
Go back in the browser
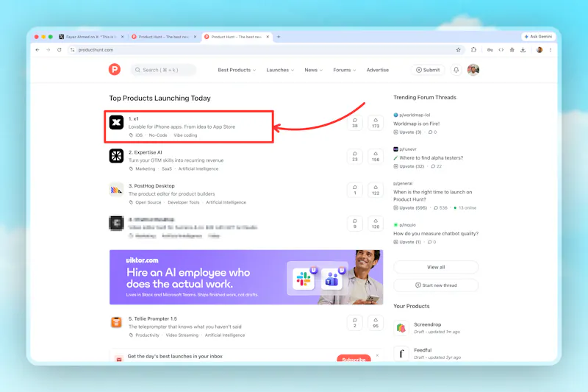(x=37, y=50)
